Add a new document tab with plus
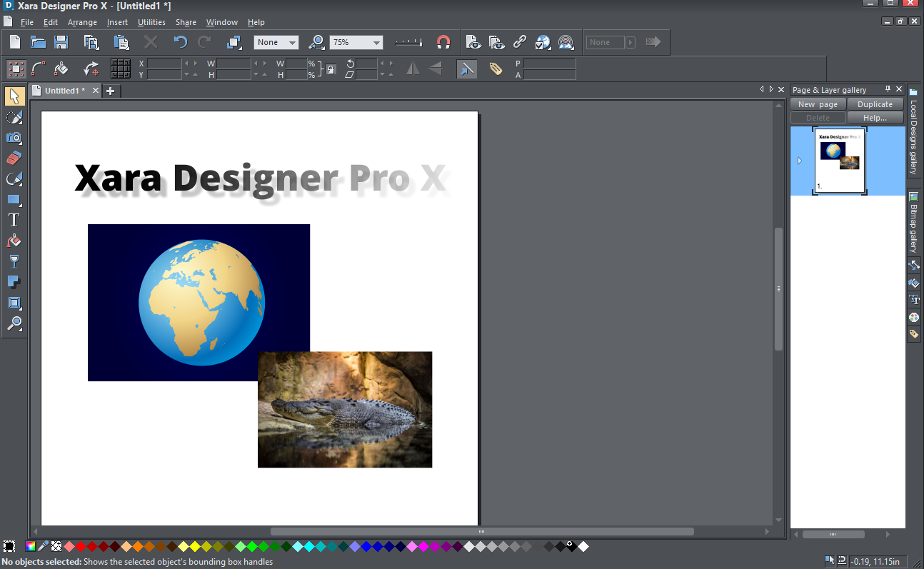The image size is (924, 569). pos(111,91)
